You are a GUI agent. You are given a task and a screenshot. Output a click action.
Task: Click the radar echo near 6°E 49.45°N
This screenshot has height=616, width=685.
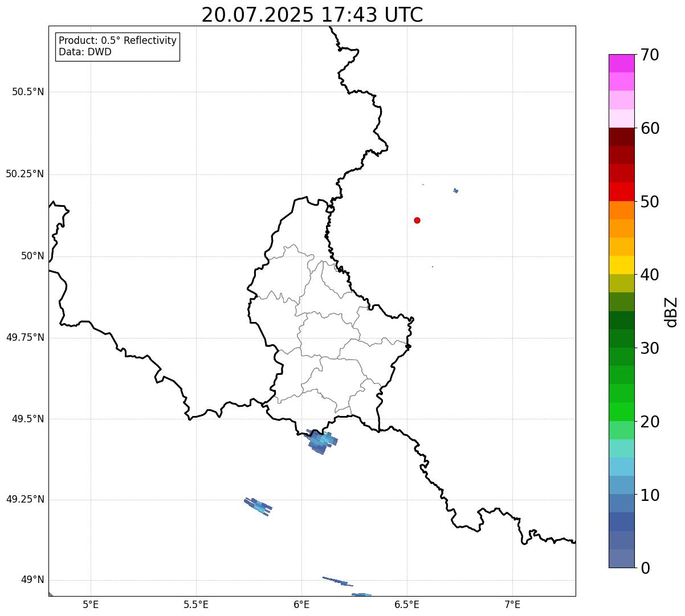(x=323, y=441)
